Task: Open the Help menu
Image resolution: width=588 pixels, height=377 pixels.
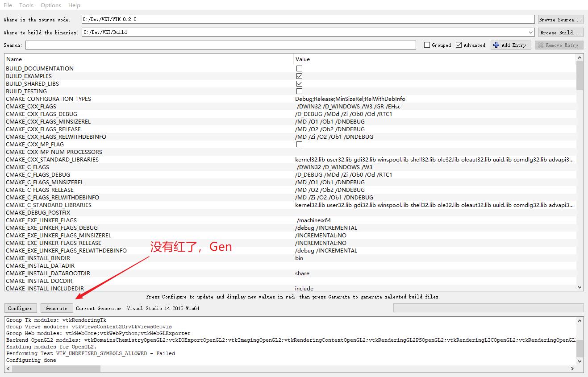Action: tap(75, 5)
